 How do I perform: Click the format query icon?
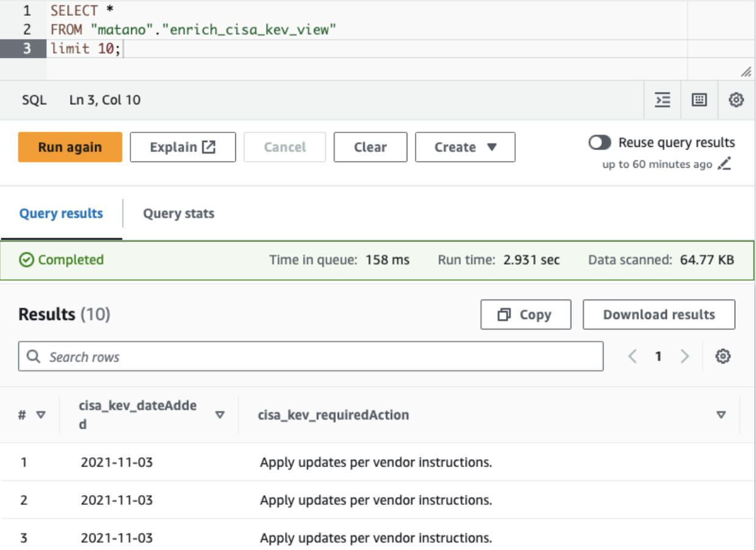tap(662, 100)
